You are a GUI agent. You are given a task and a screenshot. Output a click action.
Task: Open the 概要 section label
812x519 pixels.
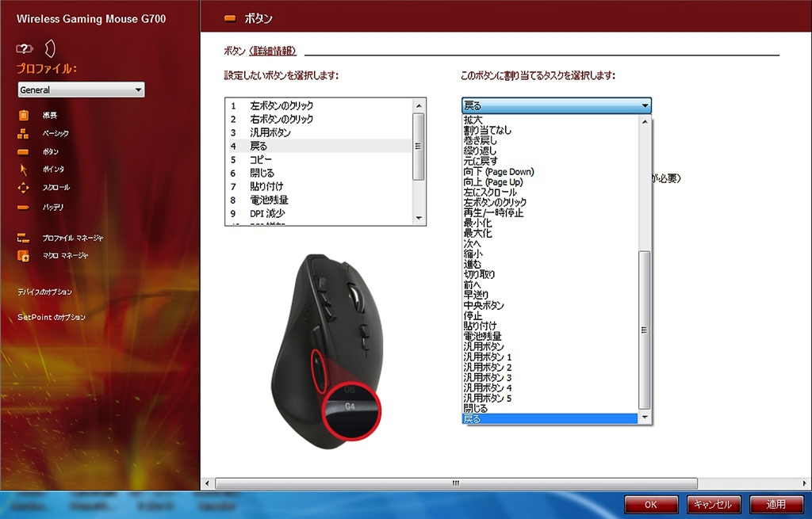click(x=50, y=116)
